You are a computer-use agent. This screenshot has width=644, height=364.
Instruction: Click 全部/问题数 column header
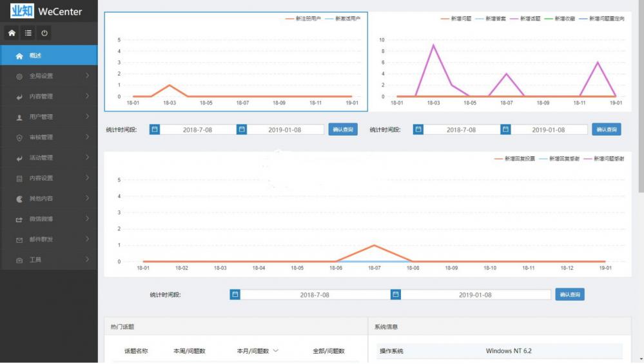tap(329, 351)
